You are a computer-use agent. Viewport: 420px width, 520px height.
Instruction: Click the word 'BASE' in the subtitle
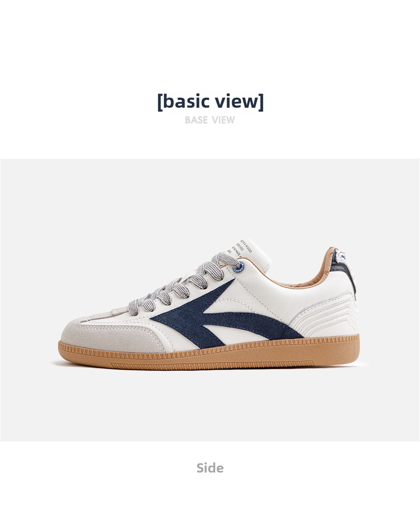click(196, 120)
